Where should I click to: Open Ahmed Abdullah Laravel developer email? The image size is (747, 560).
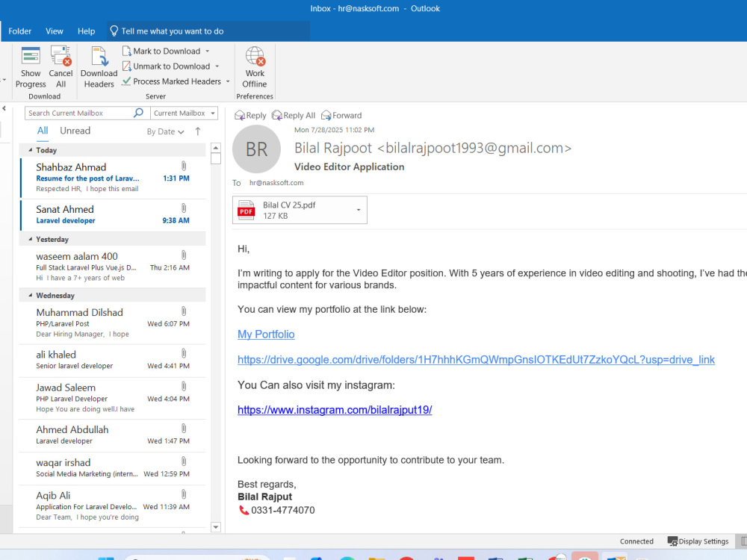[113, 435]
